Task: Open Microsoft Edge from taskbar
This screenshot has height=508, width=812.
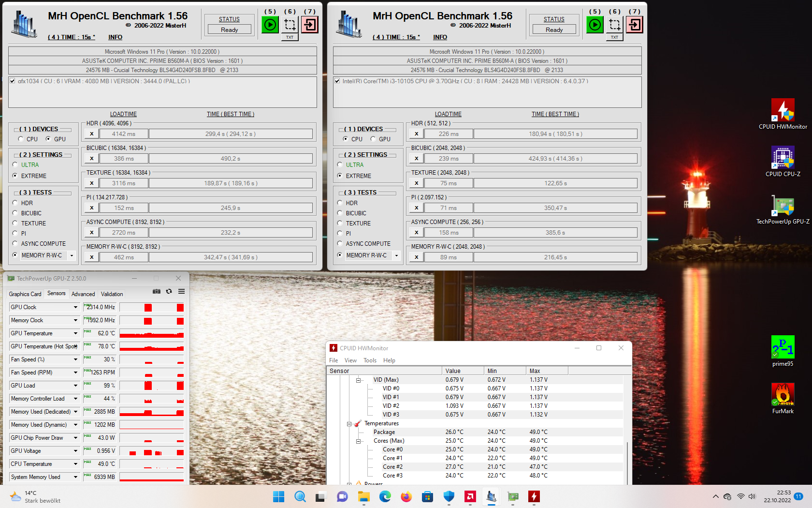Action: coord(385,496)
